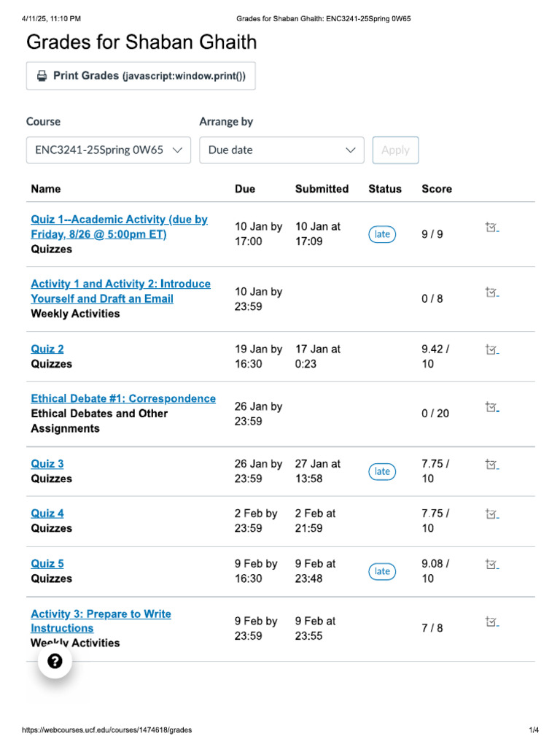Click the late status badge for Quiz 5

click(x=382, y=571)
